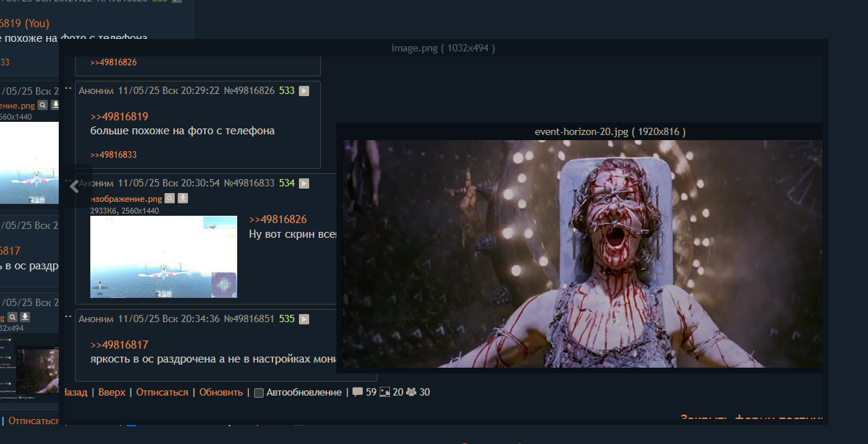Click the Вверх link
This screenshot has width=868, height=444.
click(112, 393)
